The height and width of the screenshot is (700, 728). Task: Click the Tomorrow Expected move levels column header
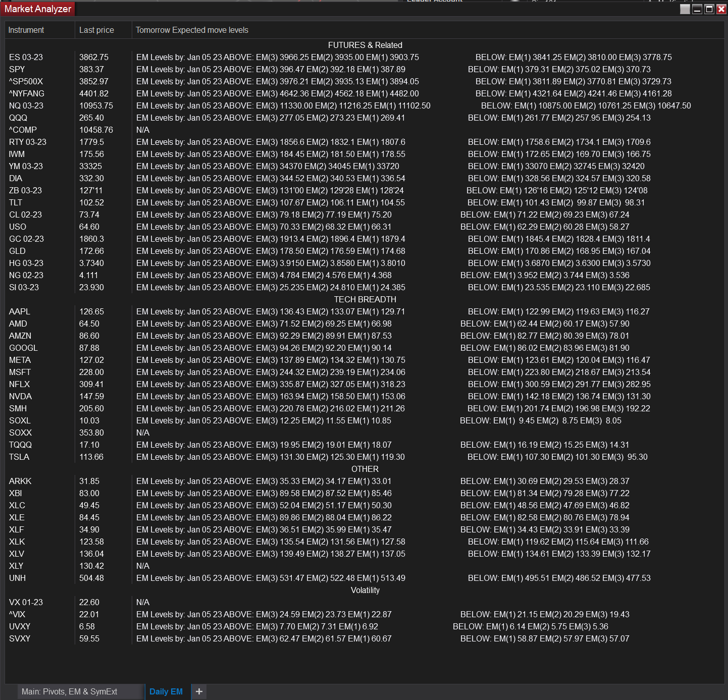pos(192,30)
